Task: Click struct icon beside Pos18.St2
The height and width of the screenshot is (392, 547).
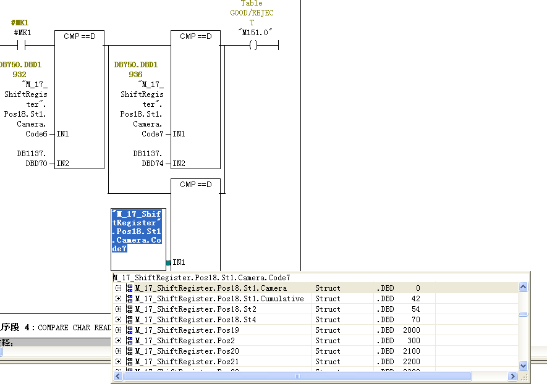Action: [129, 309]
